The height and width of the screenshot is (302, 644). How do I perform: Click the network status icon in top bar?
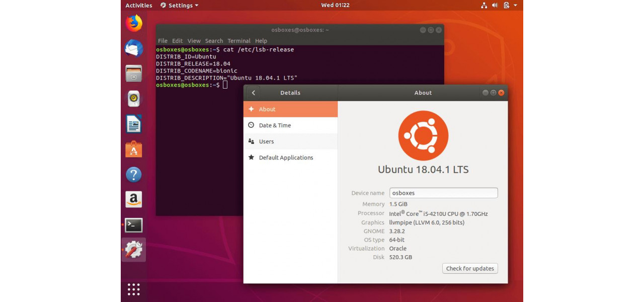click(x=484, y=6)
